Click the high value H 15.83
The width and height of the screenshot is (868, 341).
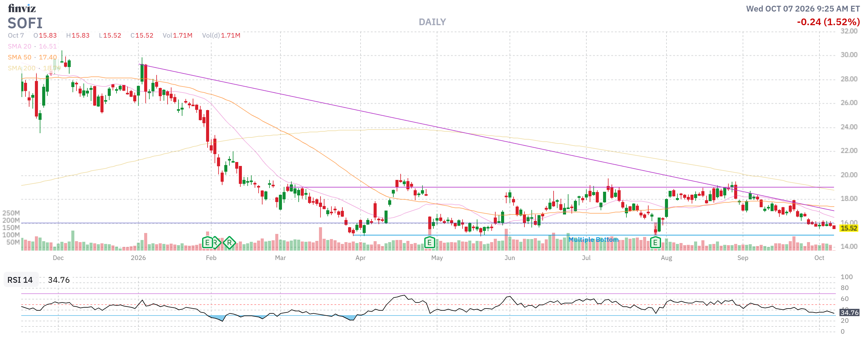pyautogui.click(x=78, y=35)
